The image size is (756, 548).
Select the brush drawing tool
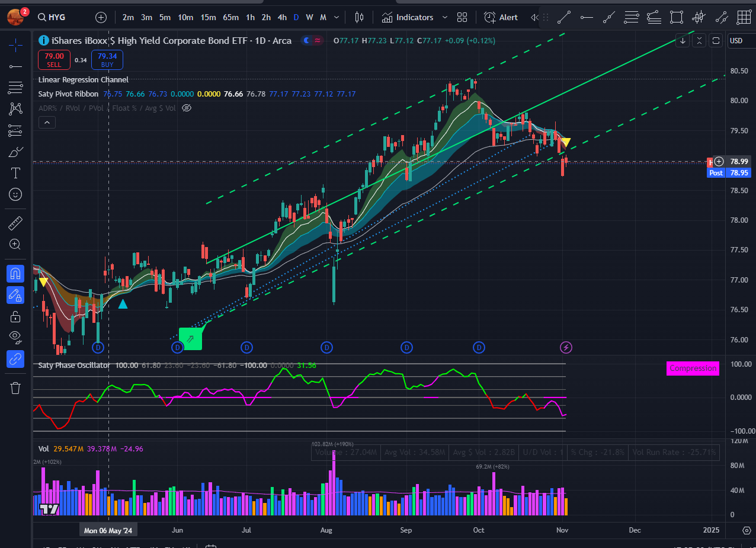pos(15,152)
